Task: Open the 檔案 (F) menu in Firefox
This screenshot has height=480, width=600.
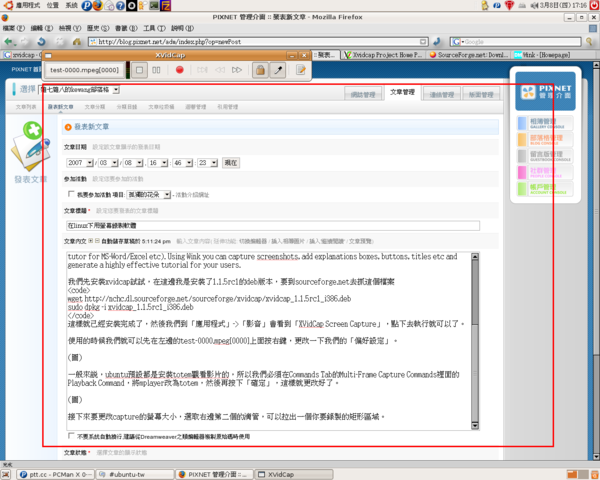Action: coord(13,28)
